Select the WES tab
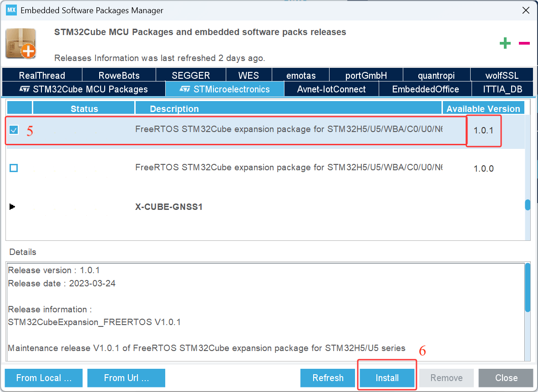The image size is (538, 392). click(249, 75)
